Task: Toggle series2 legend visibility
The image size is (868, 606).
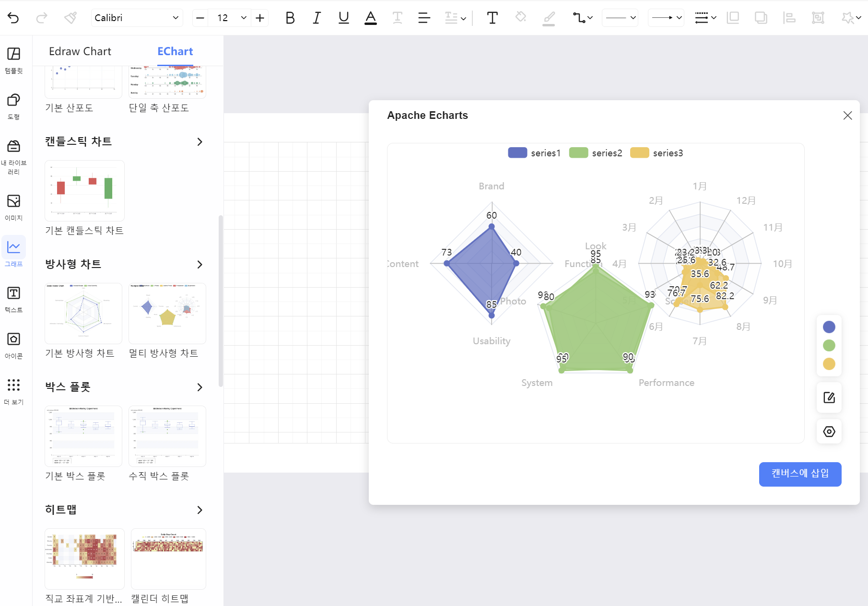Action: point(596,153)
